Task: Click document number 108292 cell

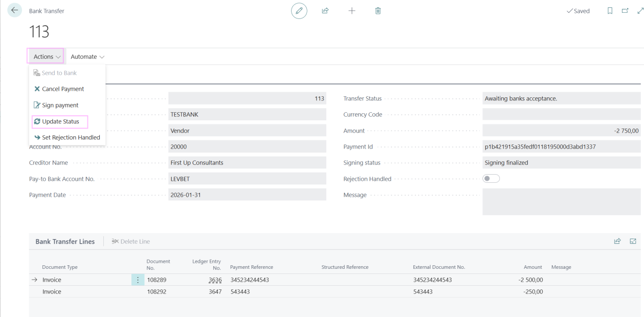Action: click(157, 291)
